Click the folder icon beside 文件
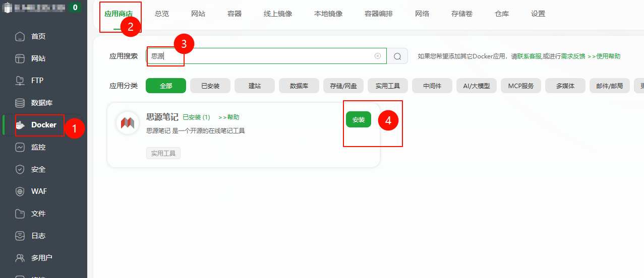644x278 pixels. coord(20,214)
